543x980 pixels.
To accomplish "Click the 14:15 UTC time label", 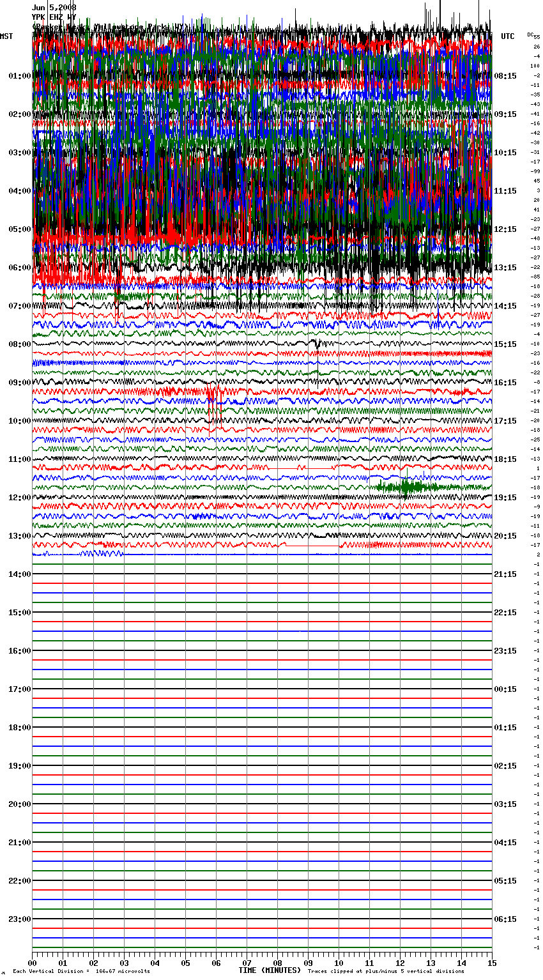I will 505,306.
